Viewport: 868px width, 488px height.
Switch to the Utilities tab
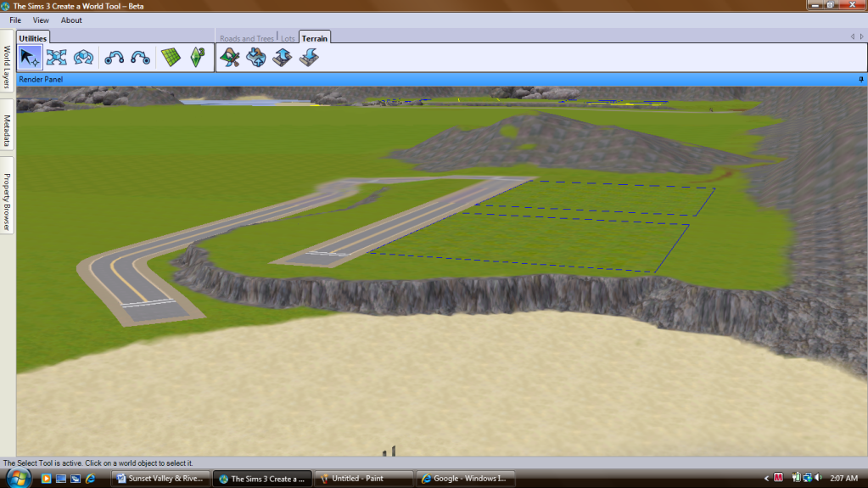(x=32, y=38)
